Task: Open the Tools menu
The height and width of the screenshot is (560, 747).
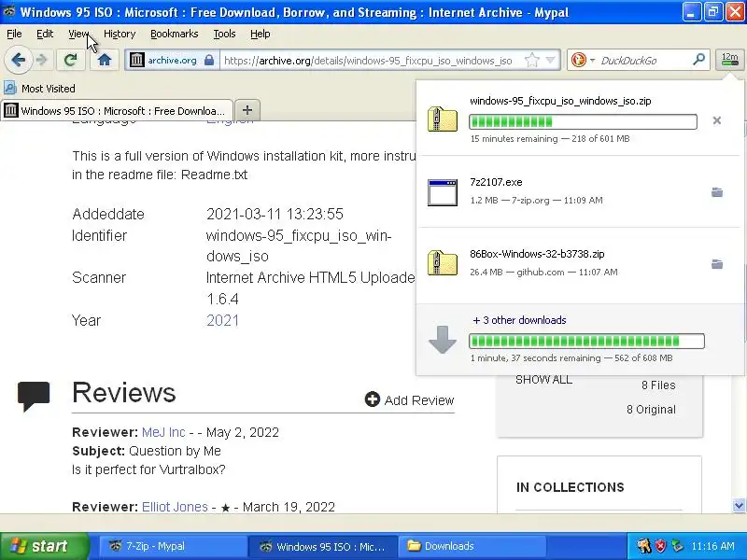Action: coord(224,34)
